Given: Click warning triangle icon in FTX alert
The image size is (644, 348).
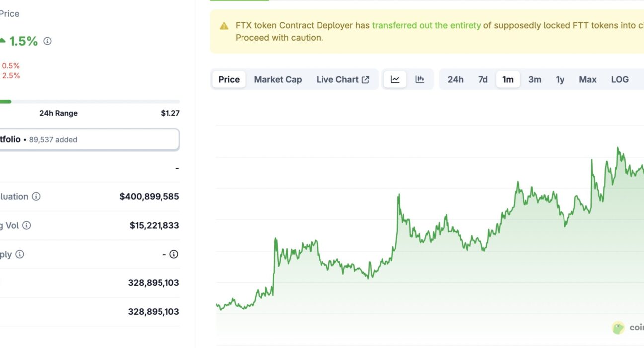Looking at the screenshot, I should click(x=225, y=26).
